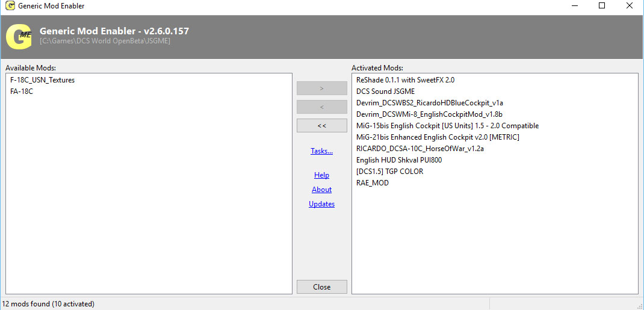Open the Tasks... link
Screen dimensions: 644x310
pyautogui.click(x=321, y=151)
